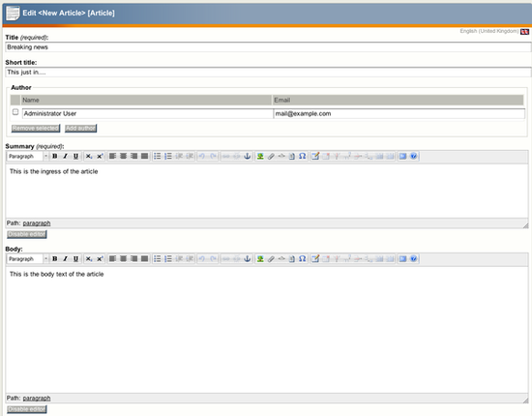Toggle fullscreen mode in Body editor toolbar
532x416 pixels.
(402, 259)
